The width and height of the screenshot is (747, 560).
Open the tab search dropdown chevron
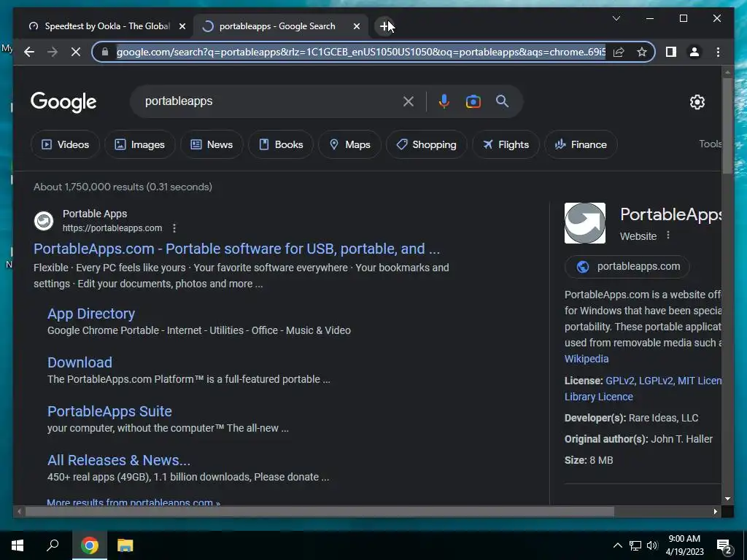[x=616, y=18]
